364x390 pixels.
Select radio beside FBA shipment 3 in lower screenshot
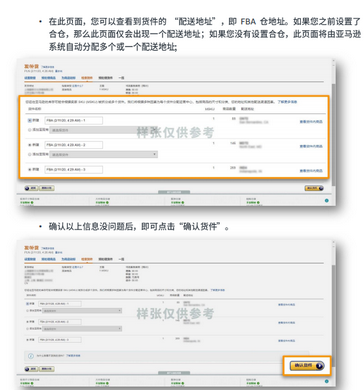(x=27, y=340)
